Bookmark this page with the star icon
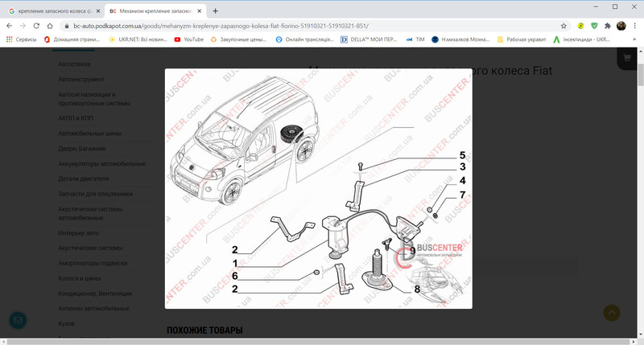Image resolution: width=644 pixels, height=345 pixels. coord(563,26)
